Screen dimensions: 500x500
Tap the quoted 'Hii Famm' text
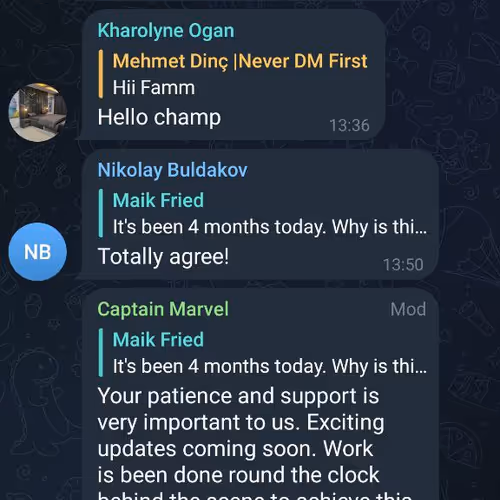(x=154, y=87)
